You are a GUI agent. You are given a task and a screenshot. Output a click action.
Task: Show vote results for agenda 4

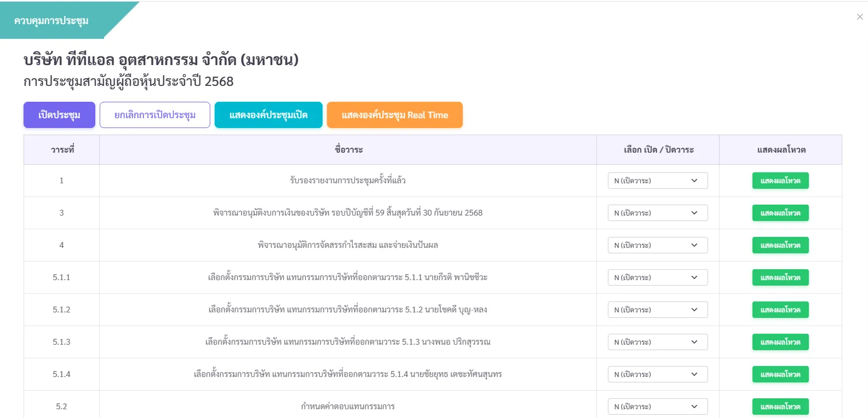[780, 245]
